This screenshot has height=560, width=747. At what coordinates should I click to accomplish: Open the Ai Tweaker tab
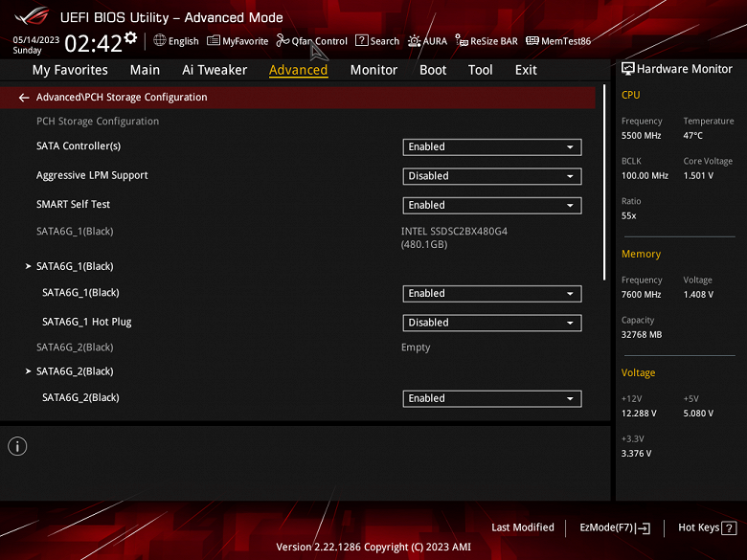(215, 70)
